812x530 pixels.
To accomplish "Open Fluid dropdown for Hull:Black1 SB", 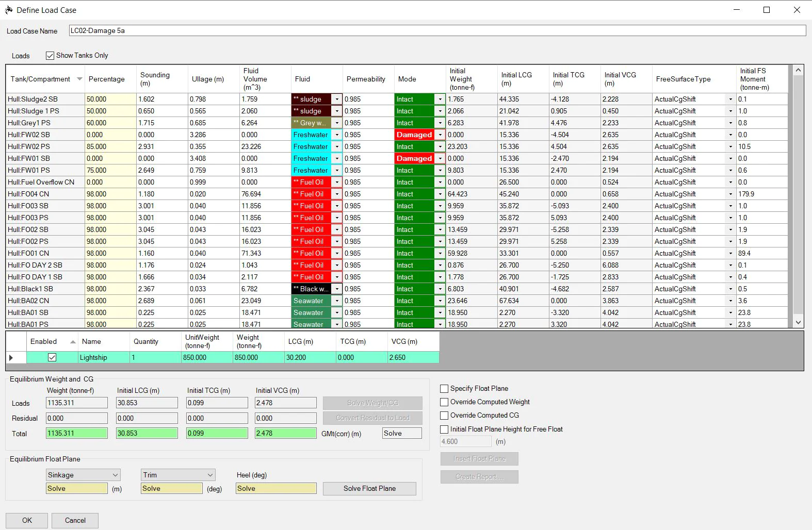I will click(337, 289).
